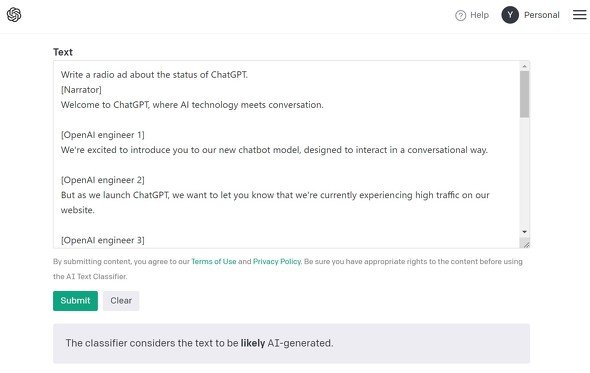This screenshot has width=590, height=373.
Task: Open the hamburger menu icon
Action: [x=579, y=15]
